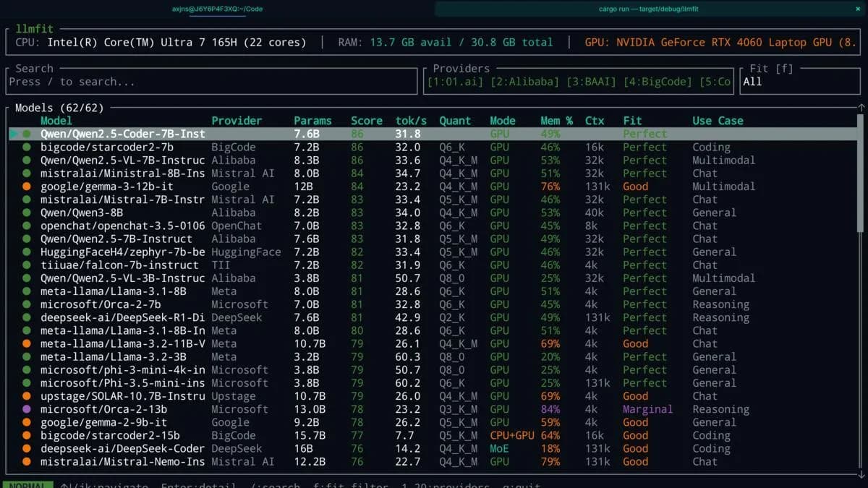
Task: Click the Mem % column header
Action: click(x=557, y=121)
